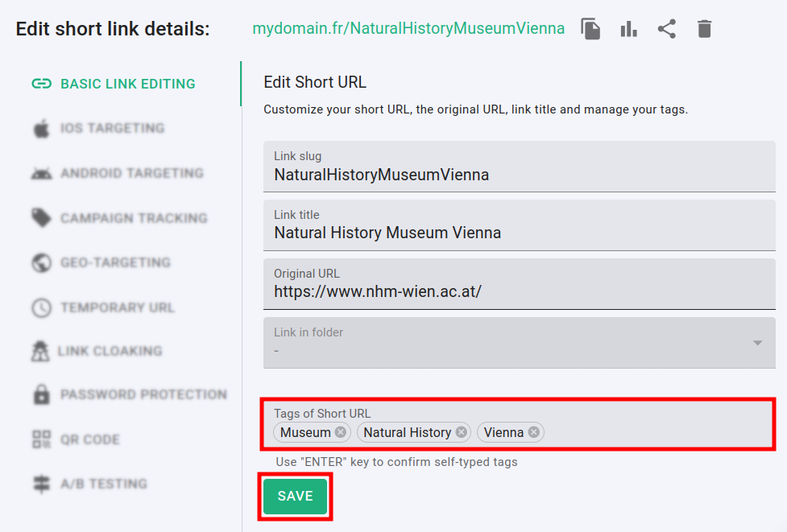Viewport: 787px width, 532px height.
Task: Edit the Original URL field
Action: pos(519,291)
